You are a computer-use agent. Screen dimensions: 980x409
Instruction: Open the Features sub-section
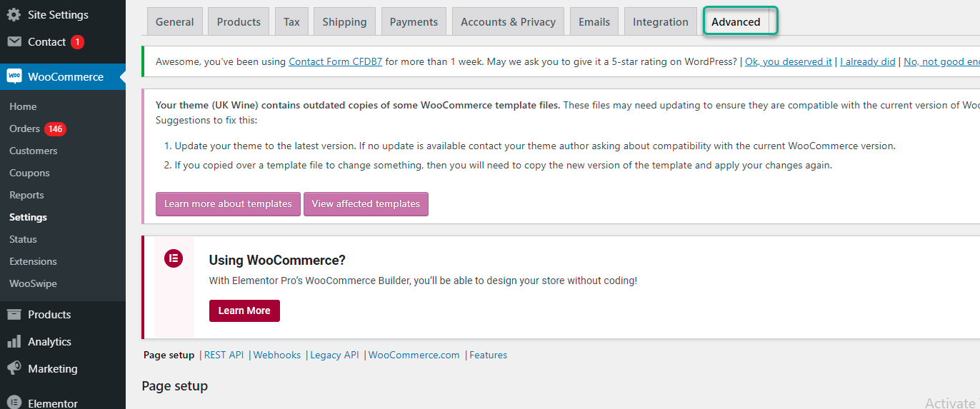[x=489, y=355]
